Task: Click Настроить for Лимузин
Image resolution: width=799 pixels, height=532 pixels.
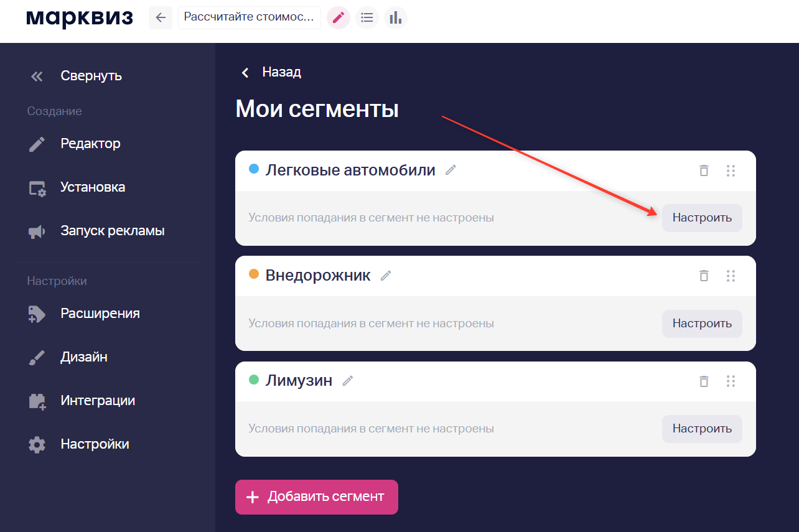Action: coord(702,429)
